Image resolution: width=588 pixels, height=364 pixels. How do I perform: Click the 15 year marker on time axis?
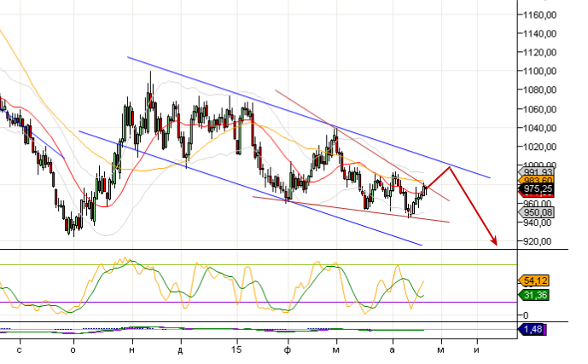(237, 350)
